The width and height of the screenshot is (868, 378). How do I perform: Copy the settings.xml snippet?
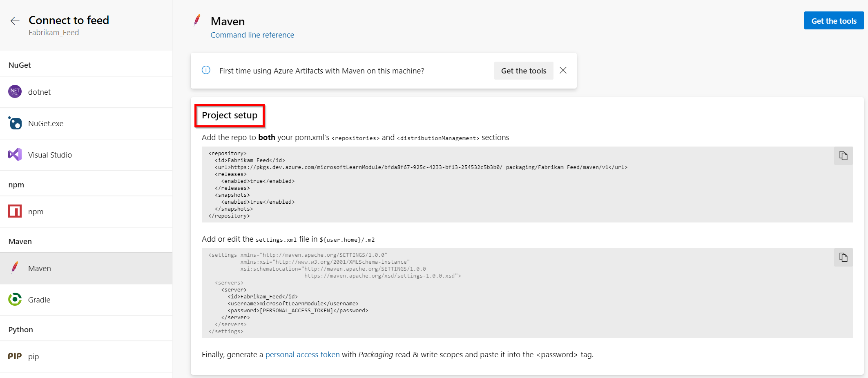pos(843,257)
